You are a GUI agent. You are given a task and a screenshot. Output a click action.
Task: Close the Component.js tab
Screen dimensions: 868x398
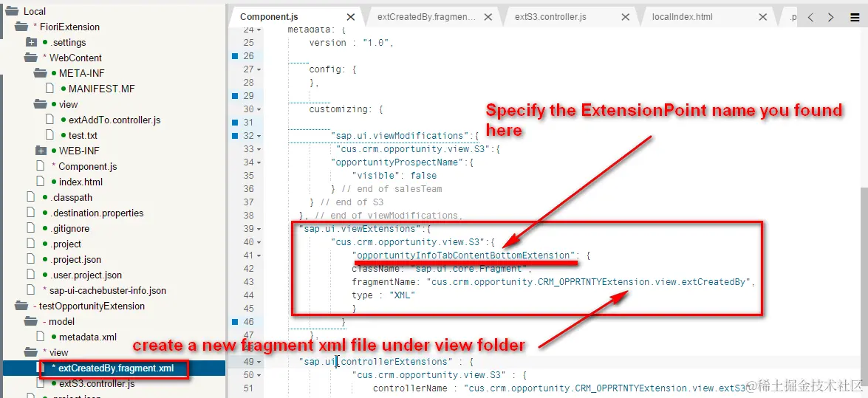click(350, 17)
